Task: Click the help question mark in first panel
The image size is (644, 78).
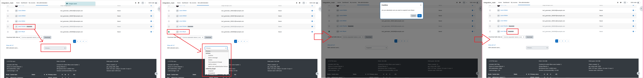Action: [156, 74]
